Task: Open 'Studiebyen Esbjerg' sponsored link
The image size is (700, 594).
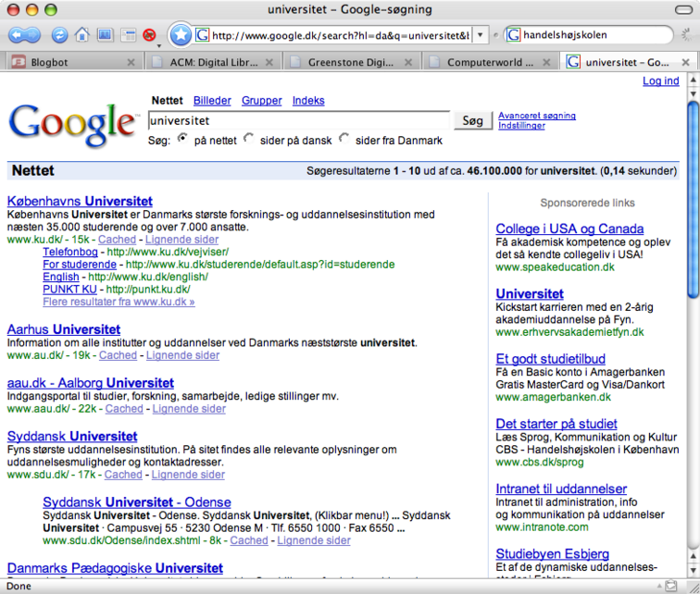Action: pos(552,554)
